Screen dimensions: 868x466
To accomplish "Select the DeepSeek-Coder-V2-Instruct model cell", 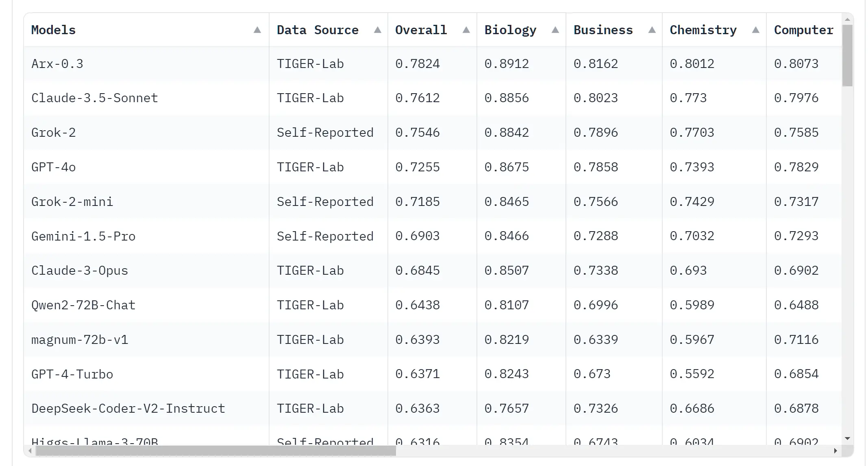I will (x=146, y=409).
